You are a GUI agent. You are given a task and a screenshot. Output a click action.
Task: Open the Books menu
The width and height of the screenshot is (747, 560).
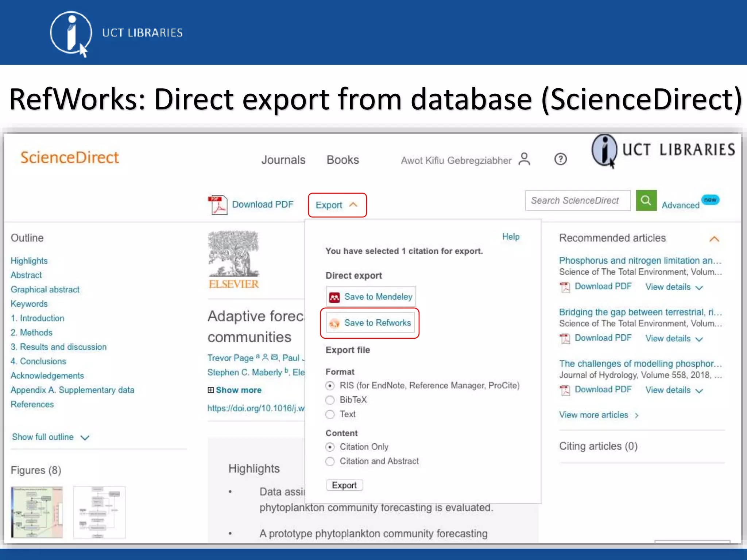[x=343, y=160]
